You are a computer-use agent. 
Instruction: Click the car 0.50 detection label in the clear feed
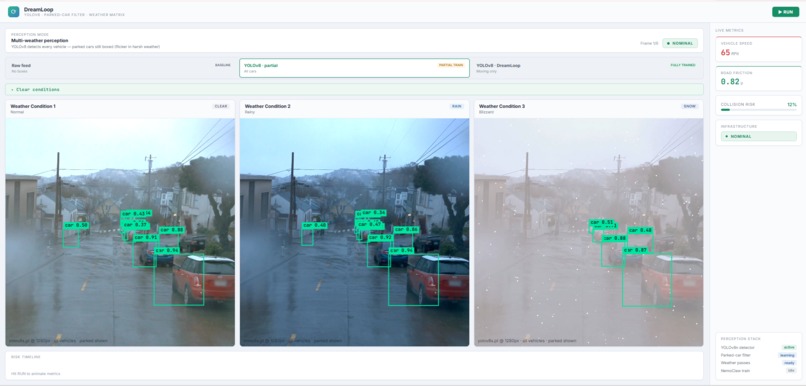coord(76,225)
